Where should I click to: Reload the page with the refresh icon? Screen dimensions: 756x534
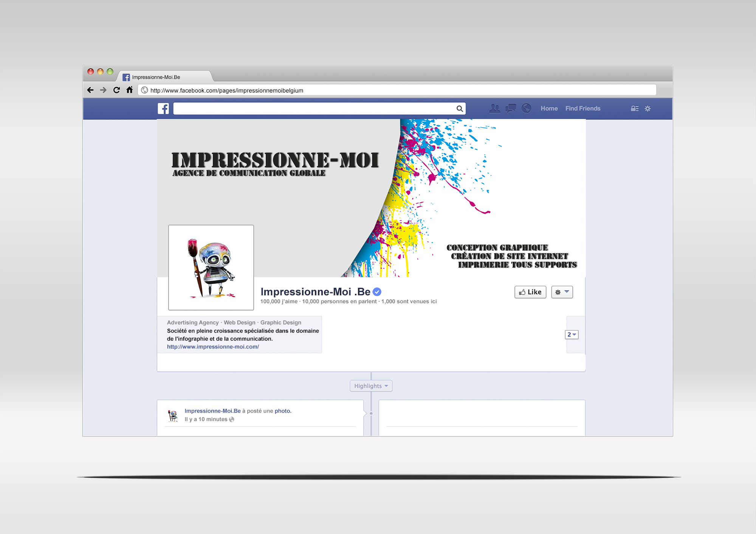tap(116, 90)
